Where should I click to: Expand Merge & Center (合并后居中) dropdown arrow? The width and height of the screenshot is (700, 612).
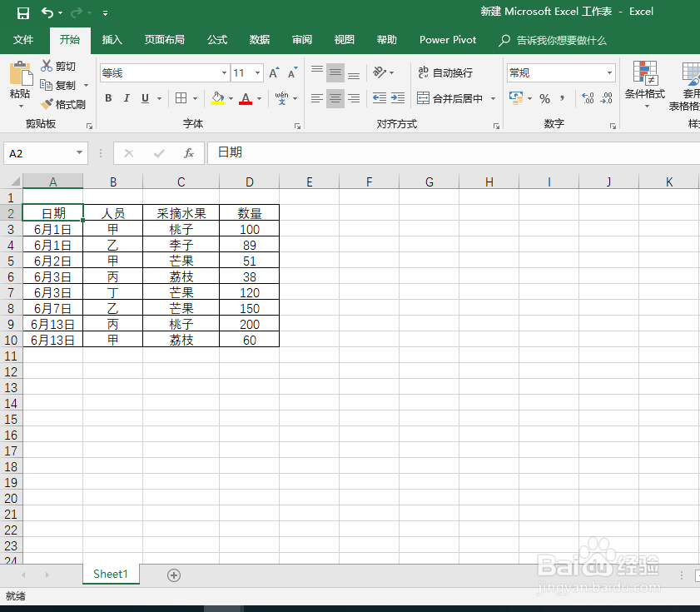(x=494, y=98)
